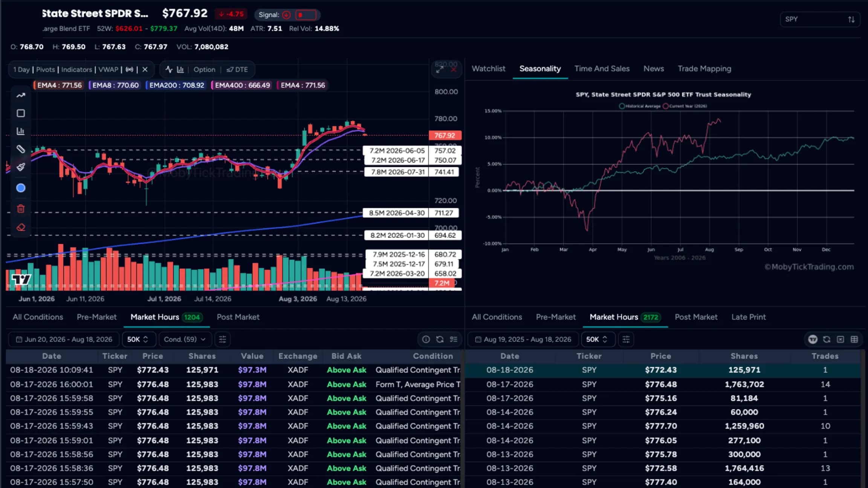
Task: Open the Pivots option
Action: [46, 70]
